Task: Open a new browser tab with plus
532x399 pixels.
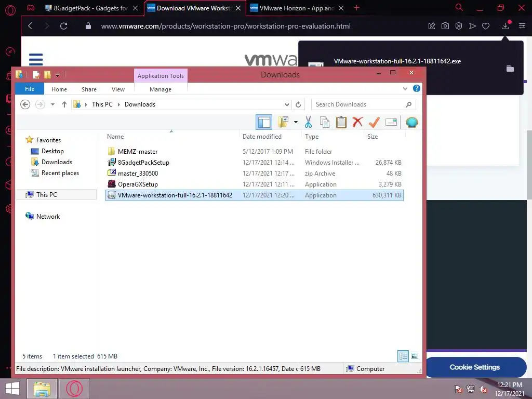Action: click(x=356, y=8)
